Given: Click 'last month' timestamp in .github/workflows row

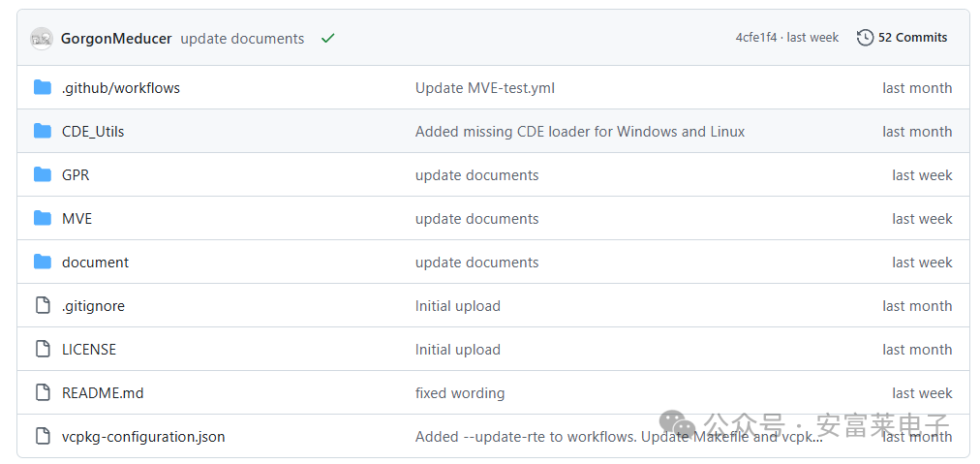Looking at the screenshot, I should [x=917, y=88].
